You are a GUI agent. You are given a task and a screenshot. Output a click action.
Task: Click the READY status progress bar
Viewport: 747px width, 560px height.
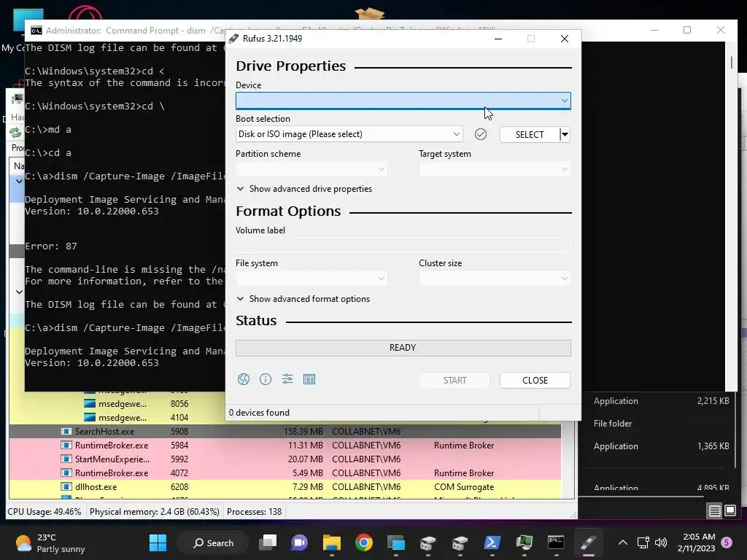403,348
